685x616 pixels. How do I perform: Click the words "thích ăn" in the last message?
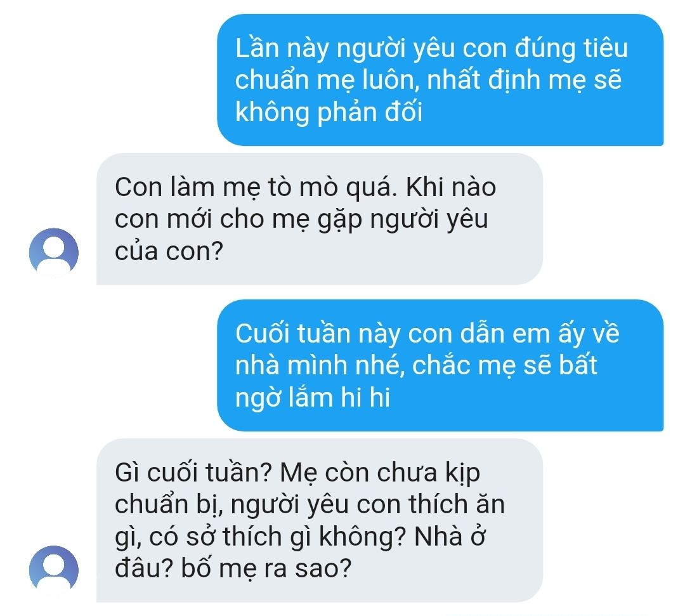[x=457, y=504]
